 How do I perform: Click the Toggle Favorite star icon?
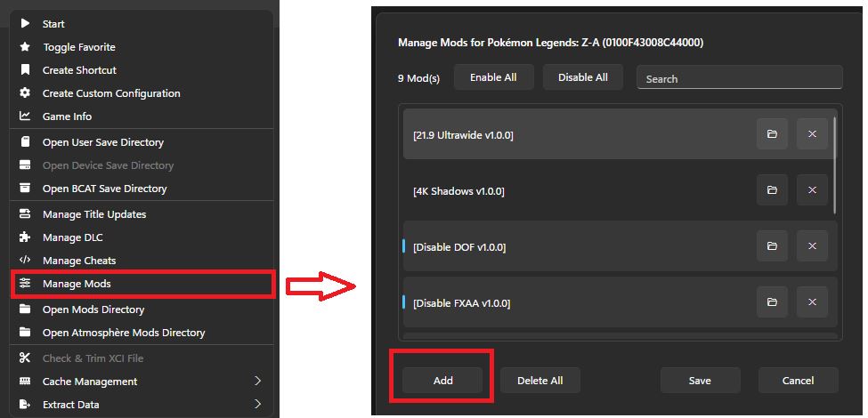coord(25,47)
